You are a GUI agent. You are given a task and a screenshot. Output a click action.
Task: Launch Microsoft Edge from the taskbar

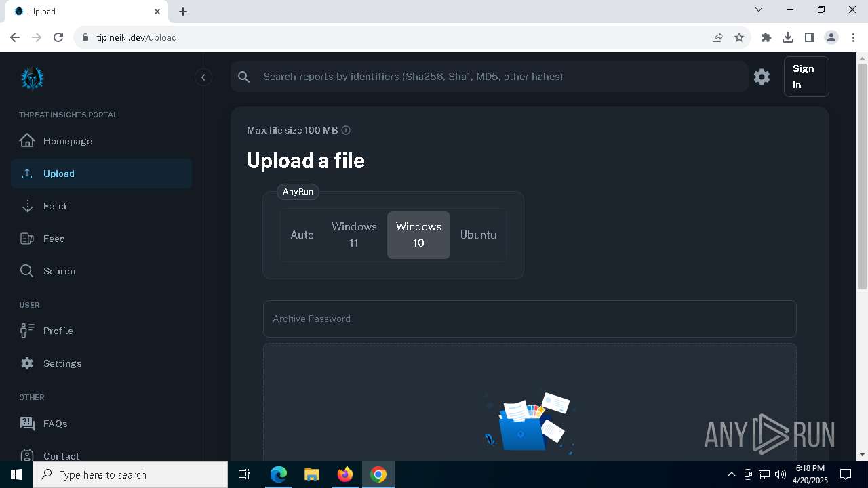point(279,474)
